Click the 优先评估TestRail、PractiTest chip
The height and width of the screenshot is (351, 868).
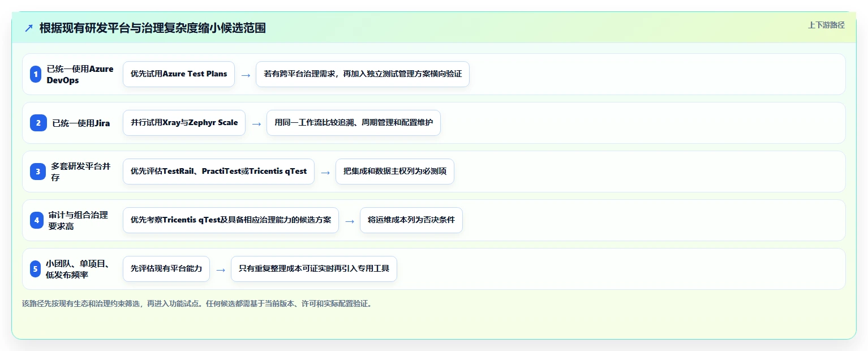point(218,172)
